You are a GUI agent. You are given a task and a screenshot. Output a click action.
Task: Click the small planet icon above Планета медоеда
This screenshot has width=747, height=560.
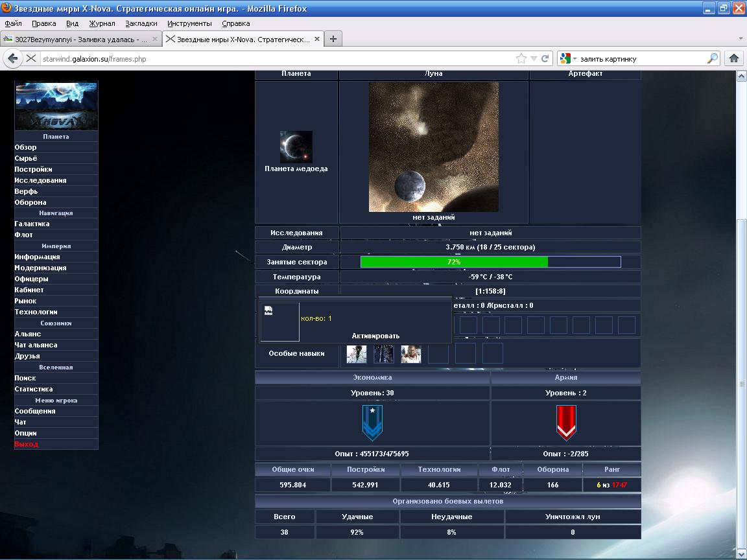[x=296, y=147]
